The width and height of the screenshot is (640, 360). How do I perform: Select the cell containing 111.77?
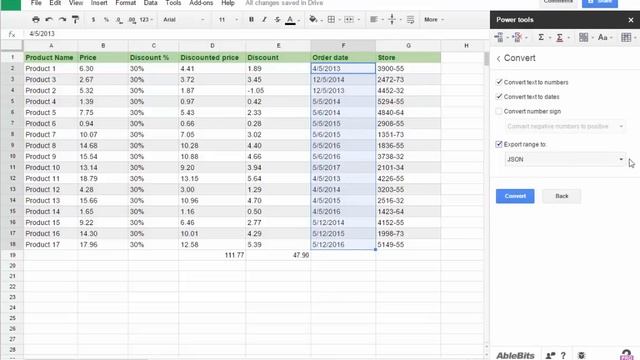pyautogui.click(x=212, y=255)
